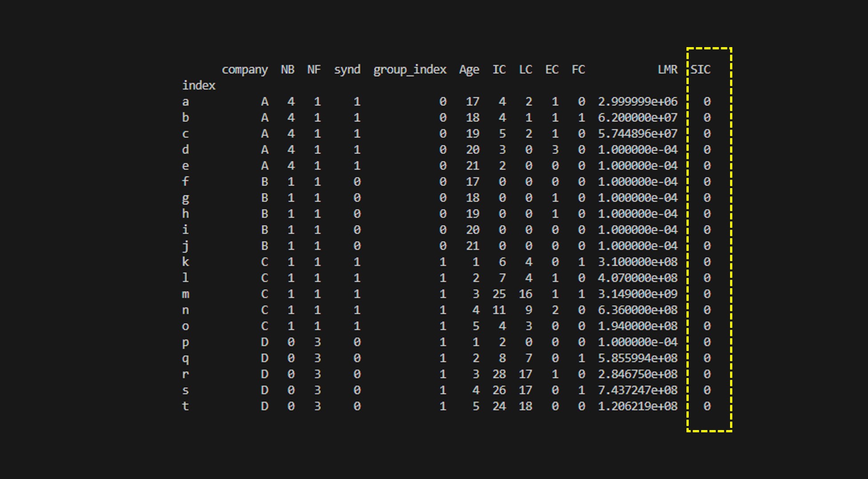Click LMR value 6.200000e+07
The width and height of the screenshot is (868, 479).
pyautogui.click(x=638, y=118)
